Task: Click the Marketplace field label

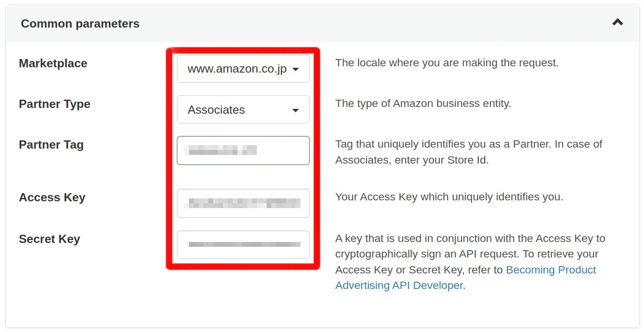Action: [x=53, y=63]
